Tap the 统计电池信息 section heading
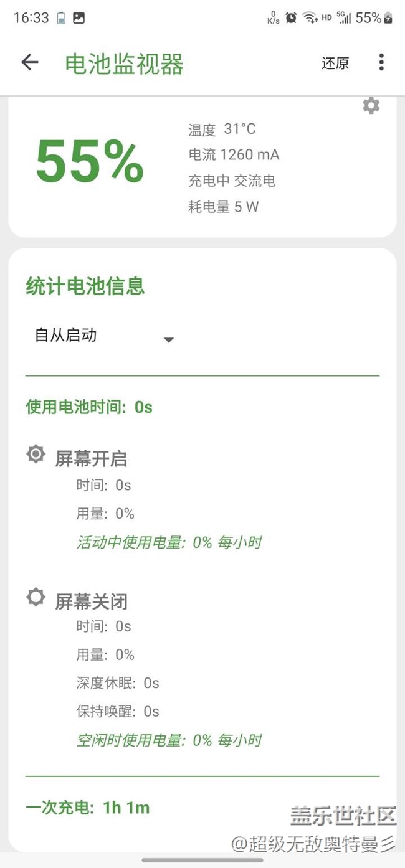Screen dimensions: 405x868 [x=85, y=286]
